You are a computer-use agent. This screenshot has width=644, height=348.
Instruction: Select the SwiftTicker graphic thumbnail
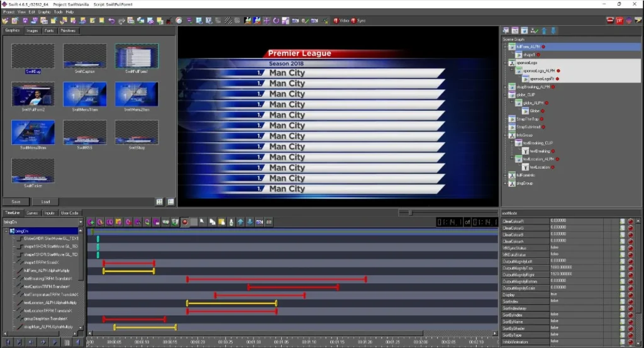click(33, 171)
